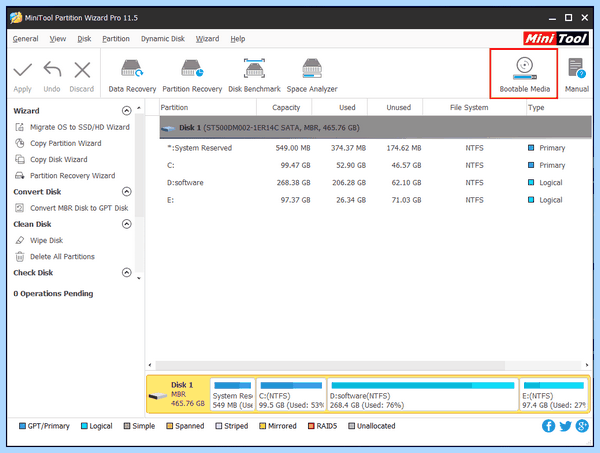Collapse the Wizard section
The height and width of the screenshot is (453, 600).
(x=126, y=111)
